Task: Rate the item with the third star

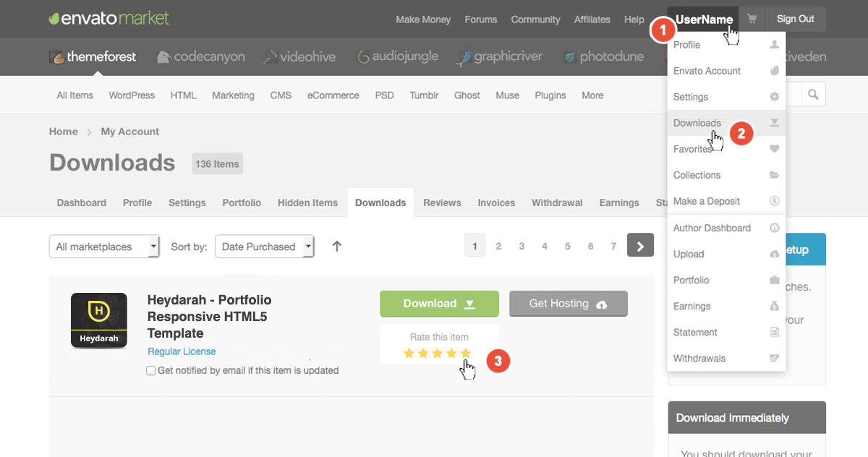Action: tap(438, 353)
